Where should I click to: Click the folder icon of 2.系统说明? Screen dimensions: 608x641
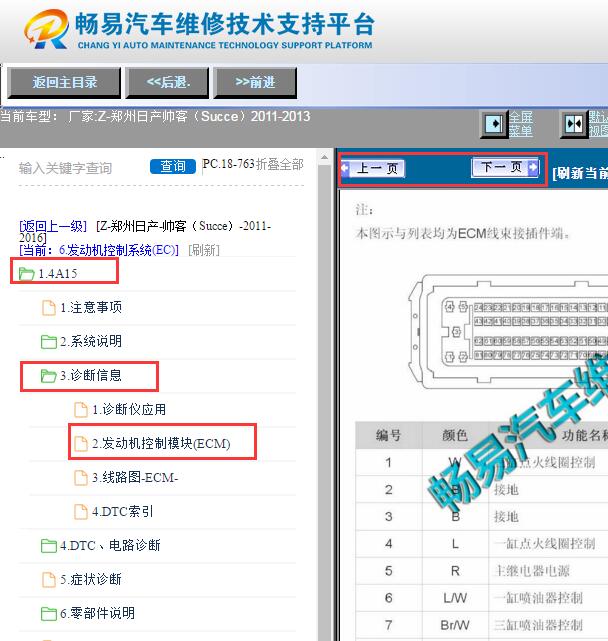[49, 341]
